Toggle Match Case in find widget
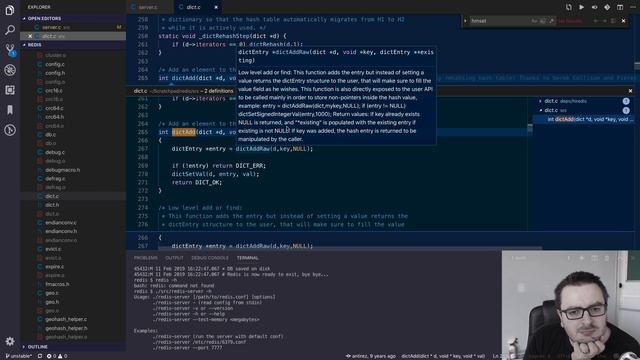This screenshot has height=360, width=640. (x=534, y=21)
